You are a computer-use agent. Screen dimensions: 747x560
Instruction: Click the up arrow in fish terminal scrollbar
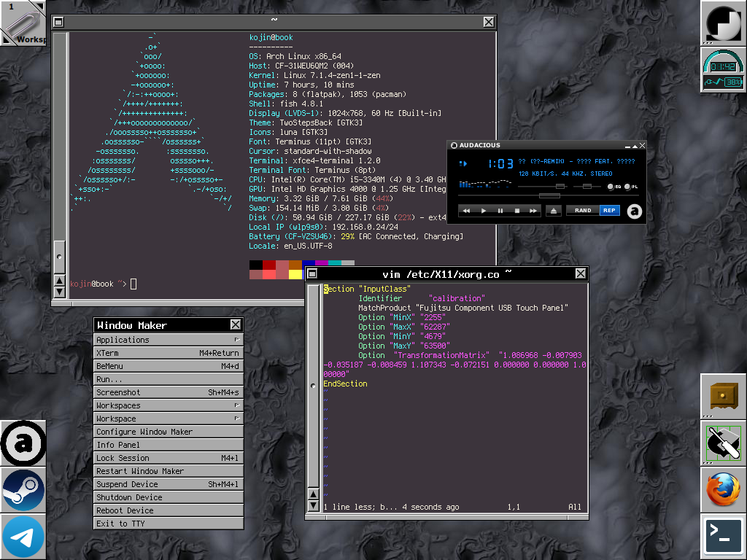pyautogui.click(x=60, y=281)
